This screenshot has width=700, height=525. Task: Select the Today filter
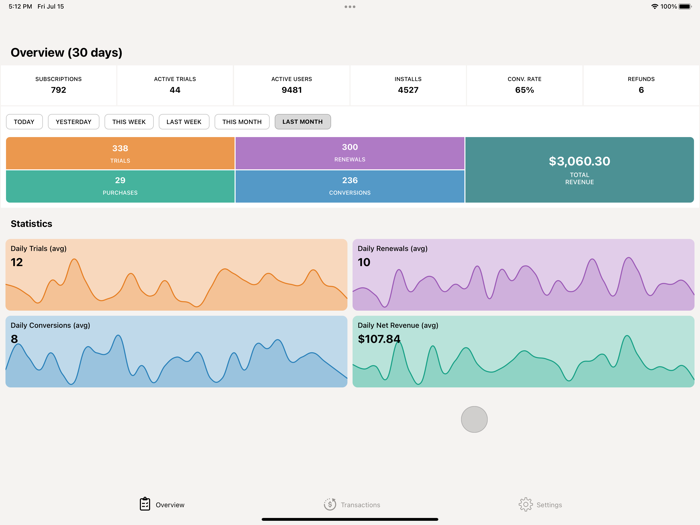click(x=24, y=122)
